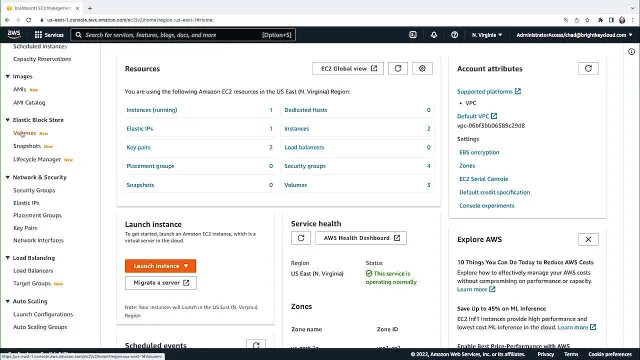The height and width of the screenshot is (360, 640).
Task: Open Volumes in the sidebar
Action: click(24, 133)
